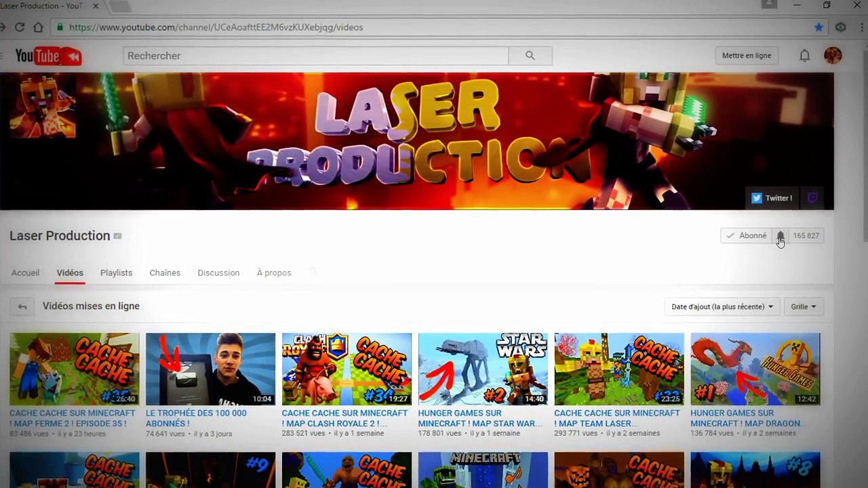868x488 pixels.
Task: Open LE TROPHÉE DES 100 000 ABONNÉS title
Action: coord(196,418)
